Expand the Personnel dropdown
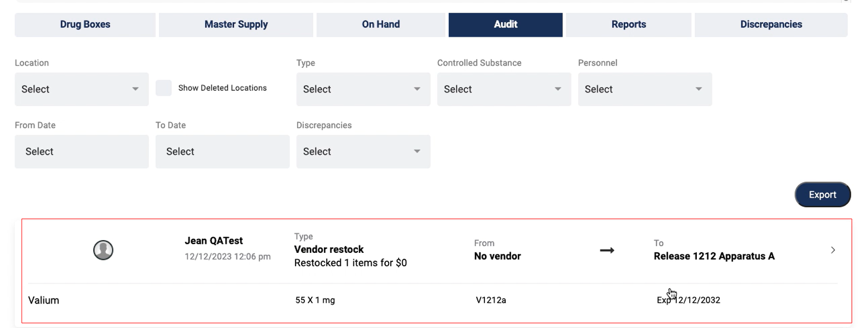868x328 pixels. (x=644, y=89)
